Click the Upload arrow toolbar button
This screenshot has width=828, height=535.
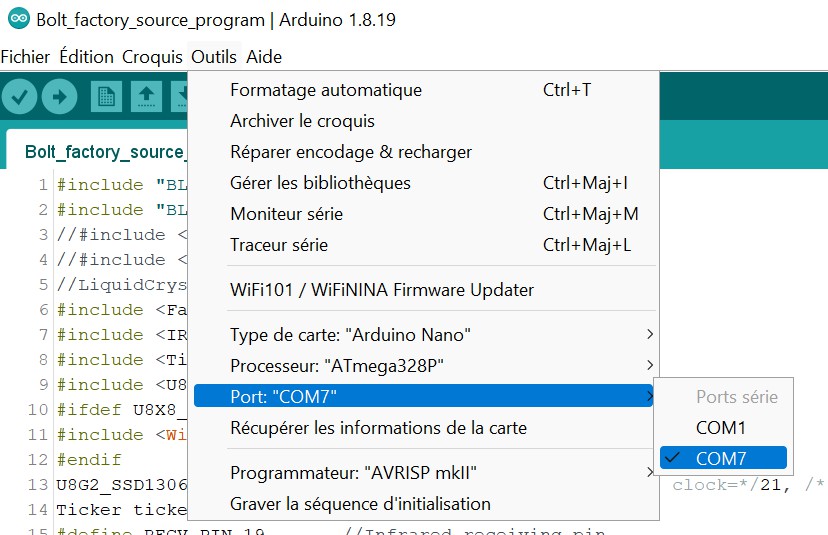tap(60, 97)
